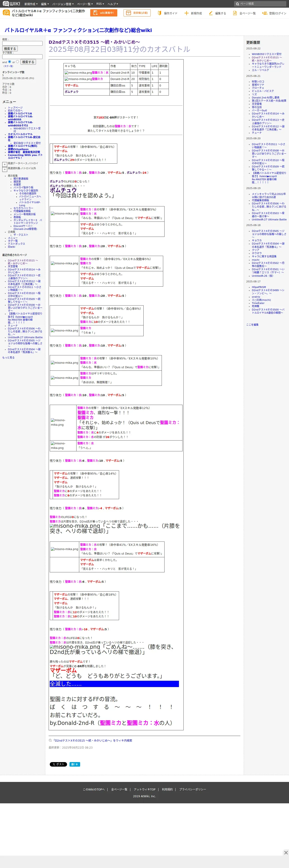
Task: Open 代理編集依頼板 in sidebar list
Action: tap(22, 211)
